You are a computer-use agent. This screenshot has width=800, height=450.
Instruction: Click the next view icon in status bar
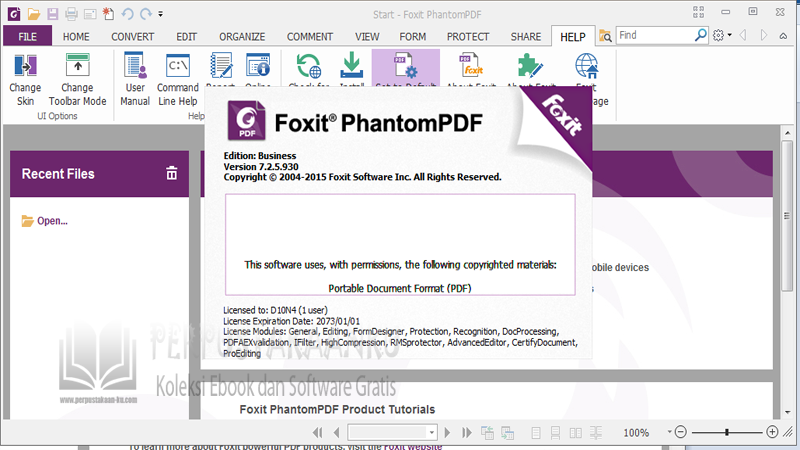(x=507, y=433)
